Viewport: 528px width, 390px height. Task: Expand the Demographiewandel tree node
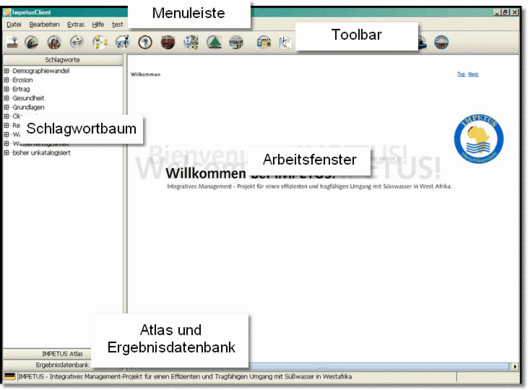[6, 71]
